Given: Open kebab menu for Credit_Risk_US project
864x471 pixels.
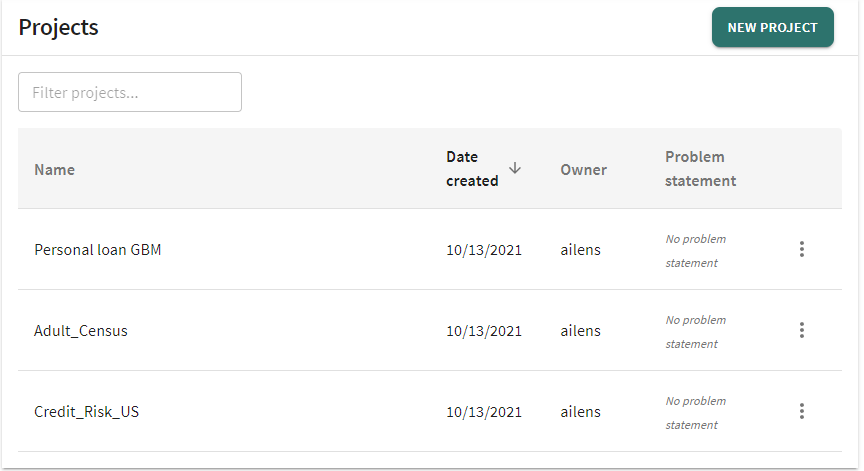Looking at the screenshot, I should click(x=802, y=411).
